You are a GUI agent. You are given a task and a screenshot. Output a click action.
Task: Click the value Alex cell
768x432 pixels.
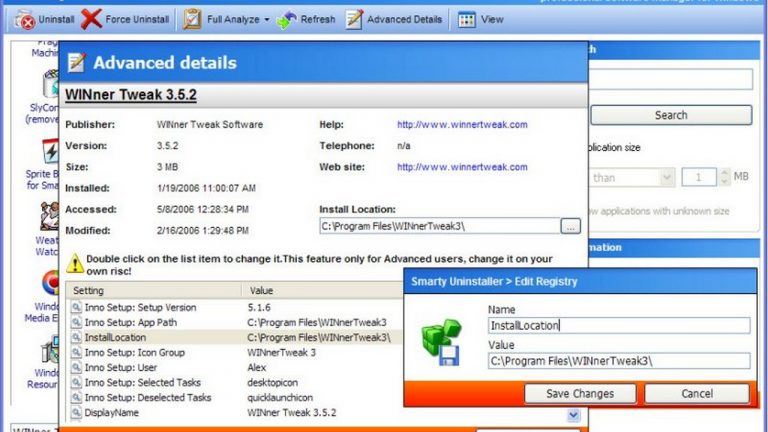pyautogui.click(x=257, y=367)
